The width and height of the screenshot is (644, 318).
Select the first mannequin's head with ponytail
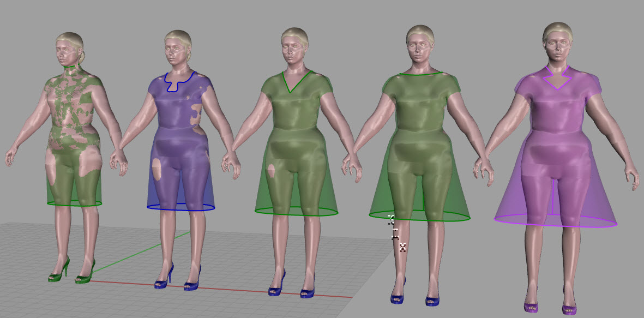[x=70, y=49]
